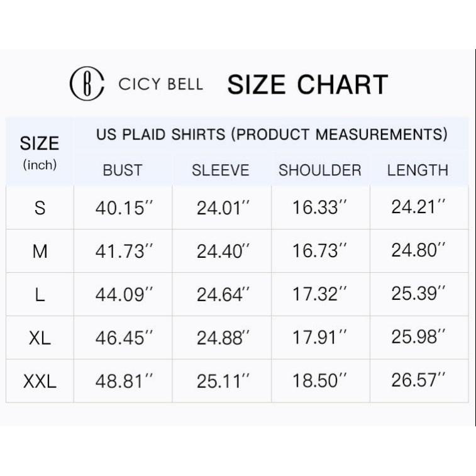The image size is (476, 476).
Task: Click the 40.15" bust value for size S
Action: point(124,208)
